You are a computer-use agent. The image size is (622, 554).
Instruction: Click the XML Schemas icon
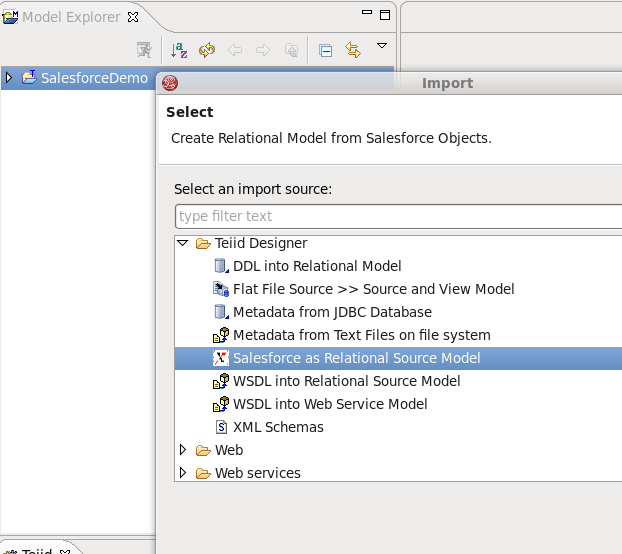tap(221, 427)
